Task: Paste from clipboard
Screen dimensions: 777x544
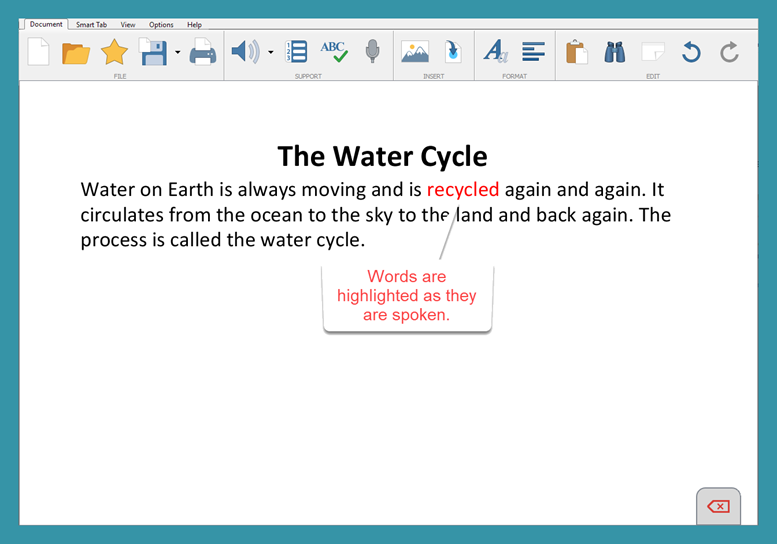Action: 576,52
